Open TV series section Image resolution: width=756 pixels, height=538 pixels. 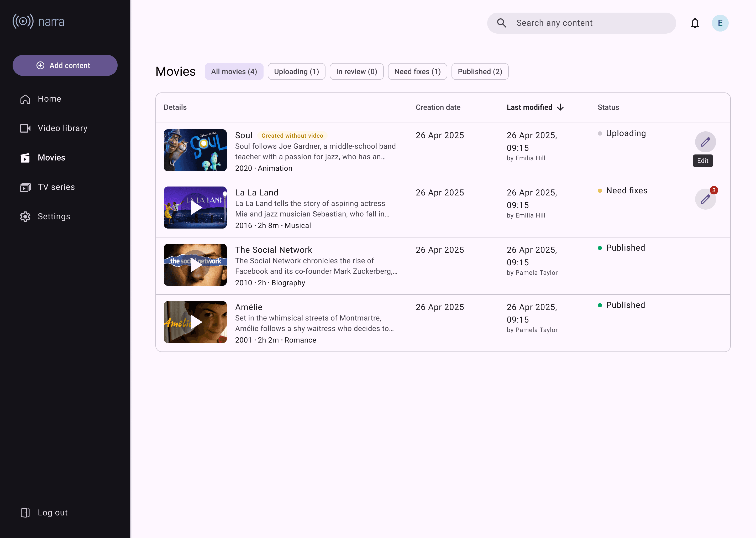47,187
